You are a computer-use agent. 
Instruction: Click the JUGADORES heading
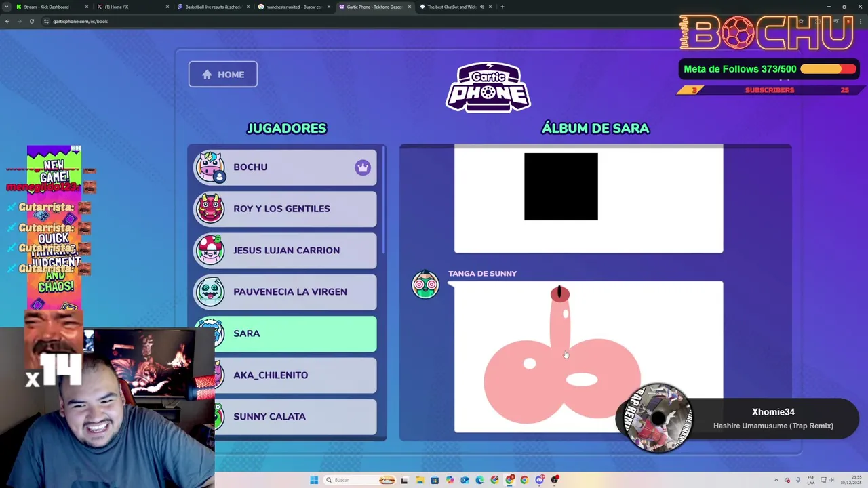[x=287, y=128]
